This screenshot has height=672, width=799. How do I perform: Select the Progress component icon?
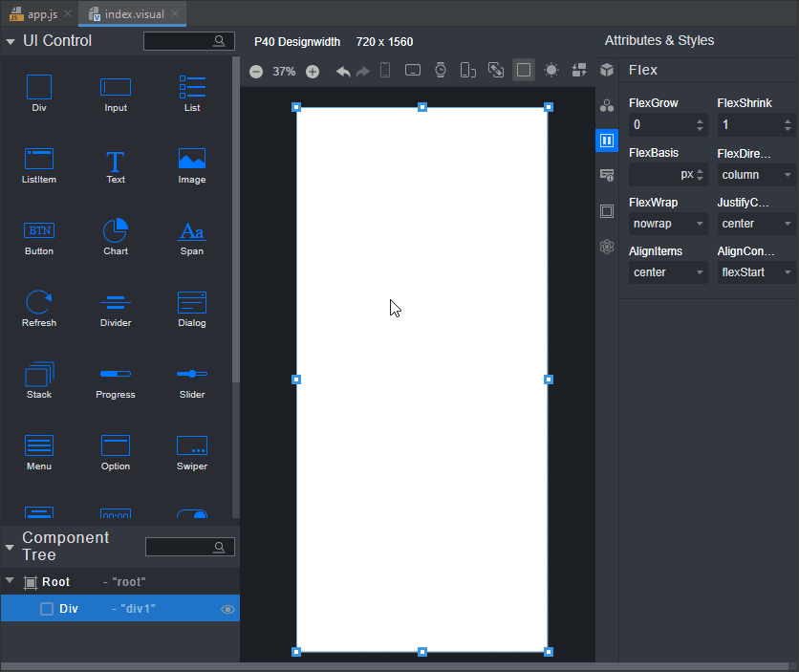(x=115, y=374)
